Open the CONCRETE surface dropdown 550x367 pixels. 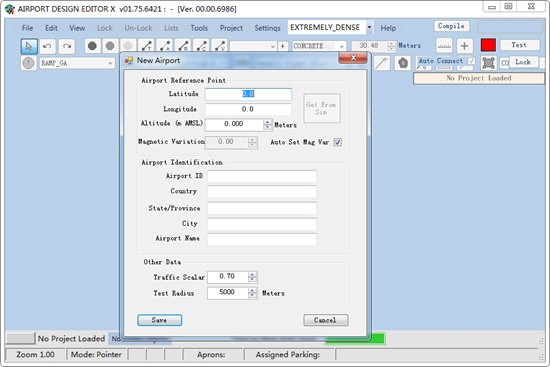click(x=341, y=46)
